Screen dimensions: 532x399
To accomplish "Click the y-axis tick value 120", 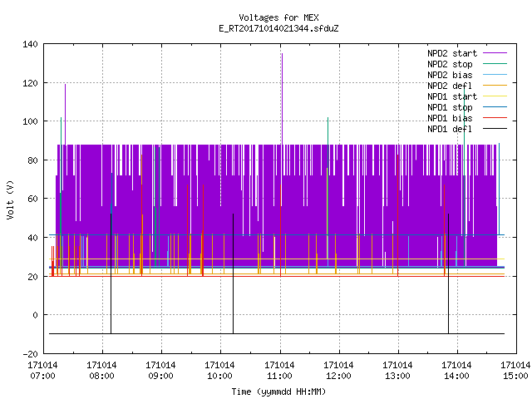I will coord(30,83).
